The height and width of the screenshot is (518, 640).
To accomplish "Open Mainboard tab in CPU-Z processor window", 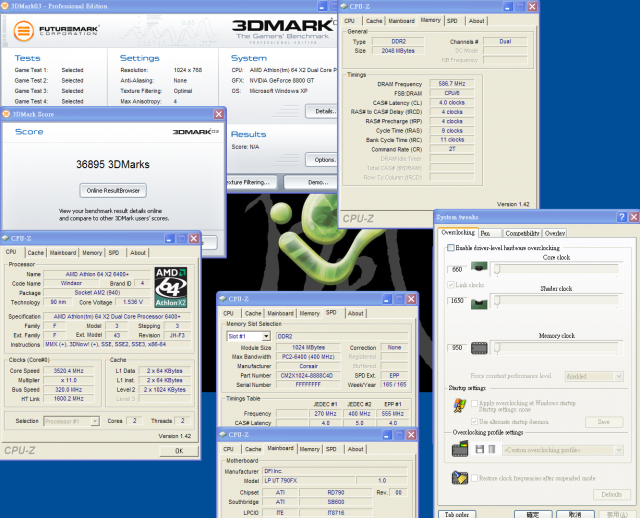I will [63, 253].
